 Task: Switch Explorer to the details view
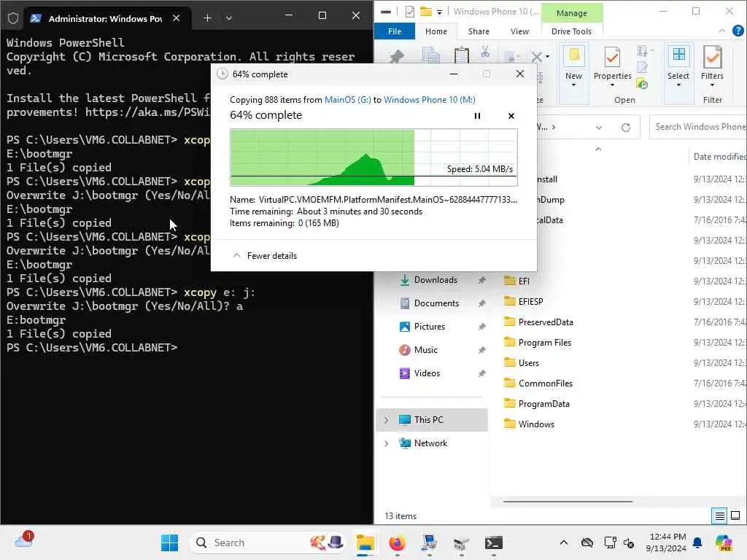point(719,516)
